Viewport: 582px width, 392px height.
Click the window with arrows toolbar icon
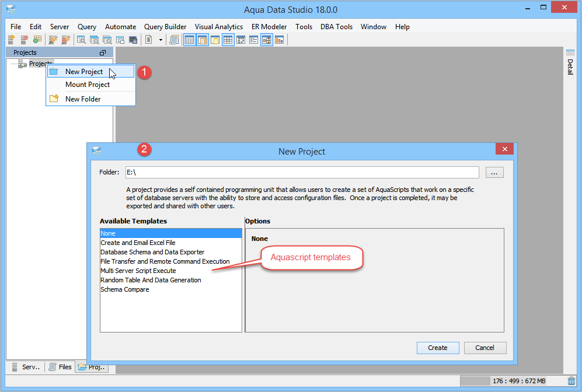coord(241,40)
